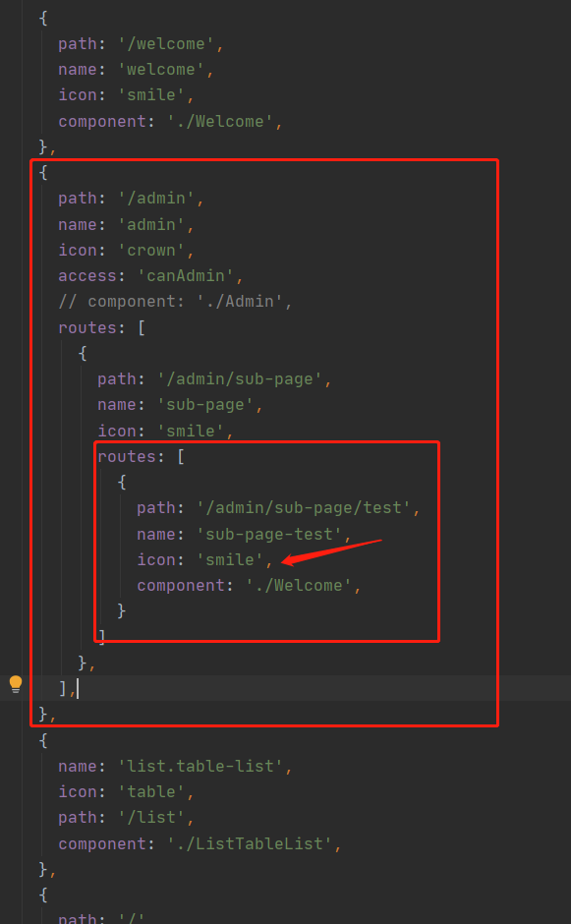The image size is (571, 924).
Task: Click the 'crown' icon value
Action: [x=151, y=250]
